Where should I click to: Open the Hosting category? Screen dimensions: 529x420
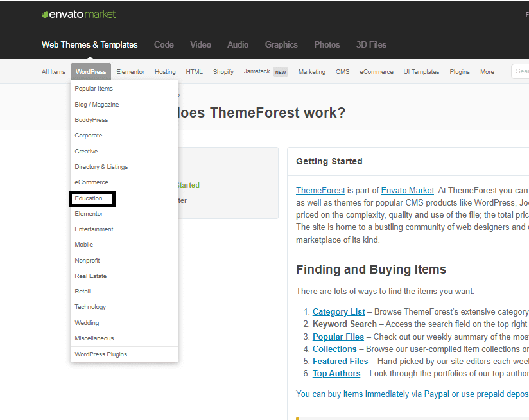click(x=165, y=71)
